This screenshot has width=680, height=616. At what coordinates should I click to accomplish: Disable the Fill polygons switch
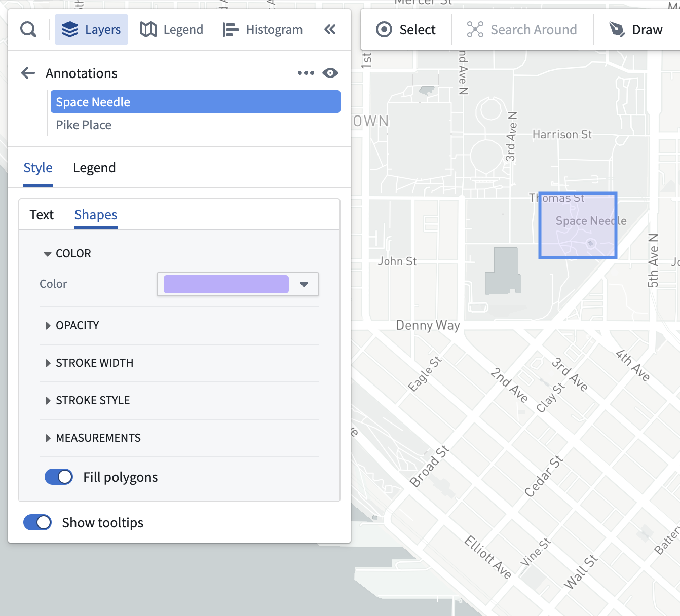click(59, 477)
